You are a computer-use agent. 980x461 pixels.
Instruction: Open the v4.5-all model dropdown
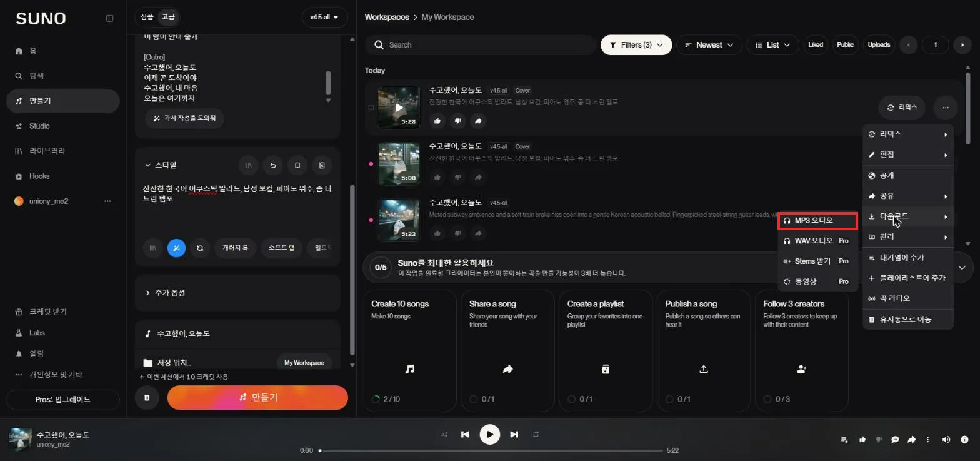(324, 18)
